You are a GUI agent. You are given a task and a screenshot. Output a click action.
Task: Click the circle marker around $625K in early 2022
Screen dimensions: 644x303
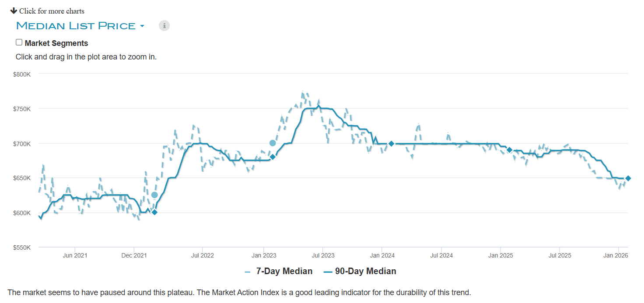(154, 195)
